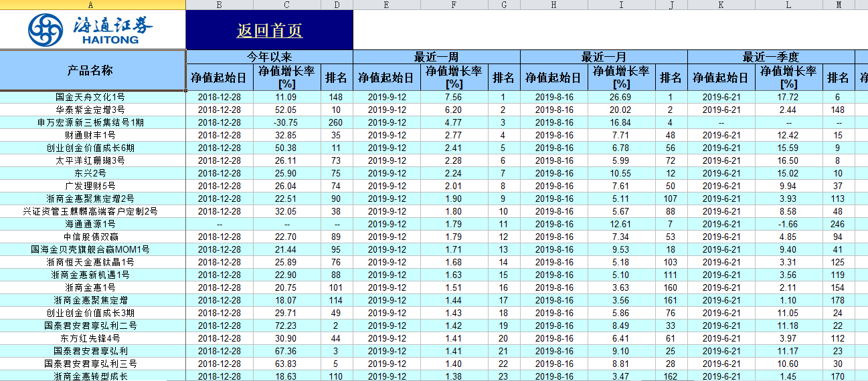
Task: Click weekly growth value 6.20
Action: [x=454, y=110]
